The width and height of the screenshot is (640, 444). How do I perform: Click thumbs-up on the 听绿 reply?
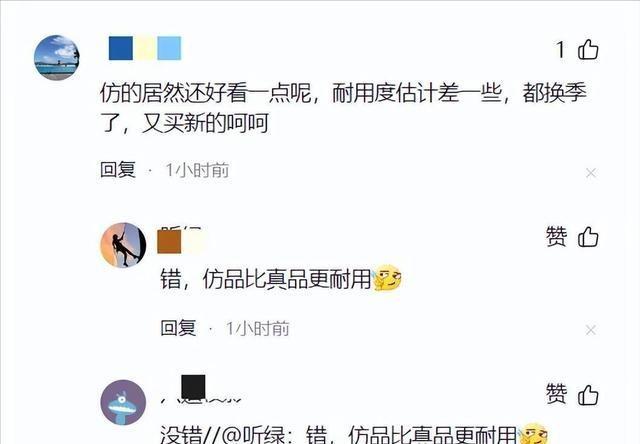pyautogui.click(x=588, y=236)
